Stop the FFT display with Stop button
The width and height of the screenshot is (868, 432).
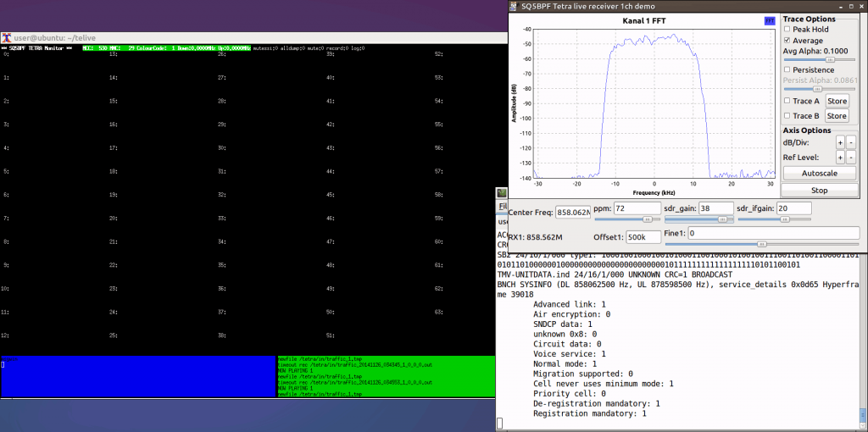tap(820, 191)
